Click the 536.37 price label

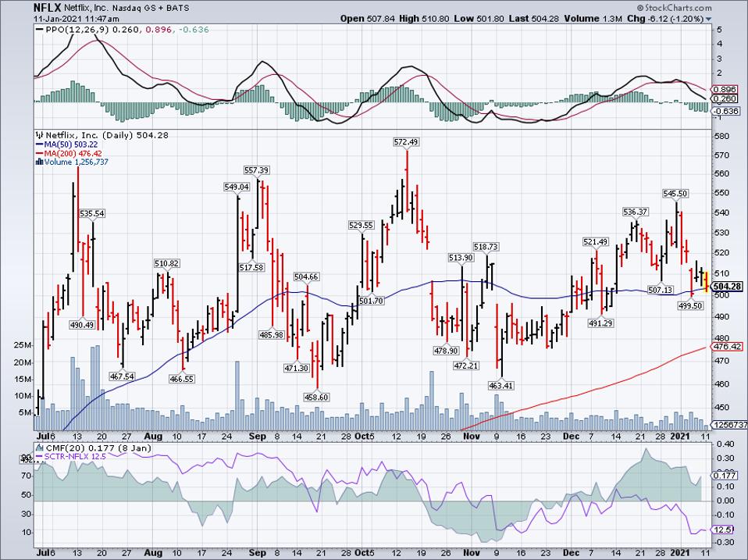click(636, 212)
